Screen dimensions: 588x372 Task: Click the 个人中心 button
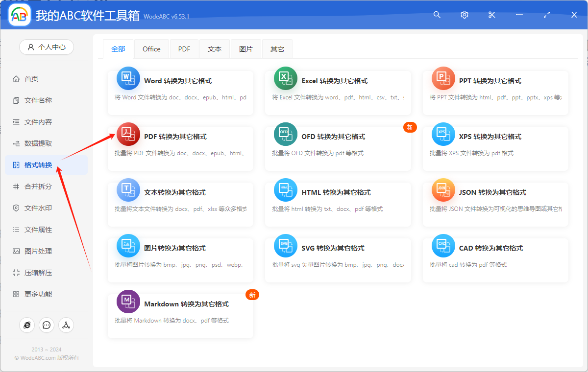click(x=47, y=47)
